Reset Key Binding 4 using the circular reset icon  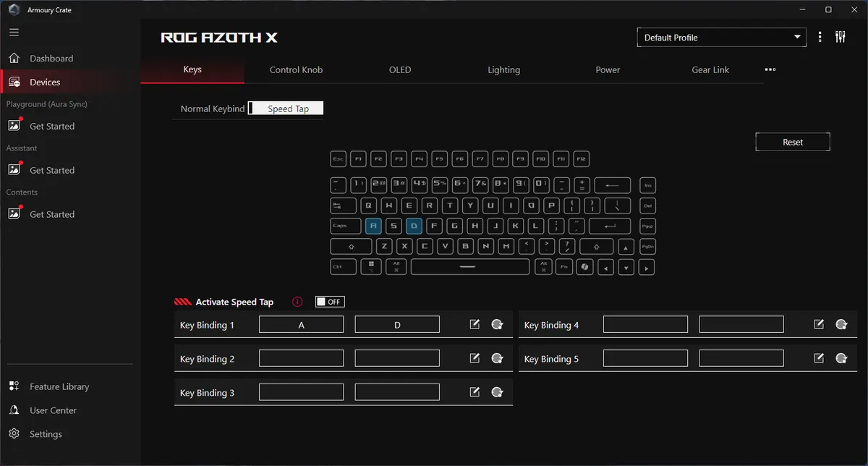(841, 323)
